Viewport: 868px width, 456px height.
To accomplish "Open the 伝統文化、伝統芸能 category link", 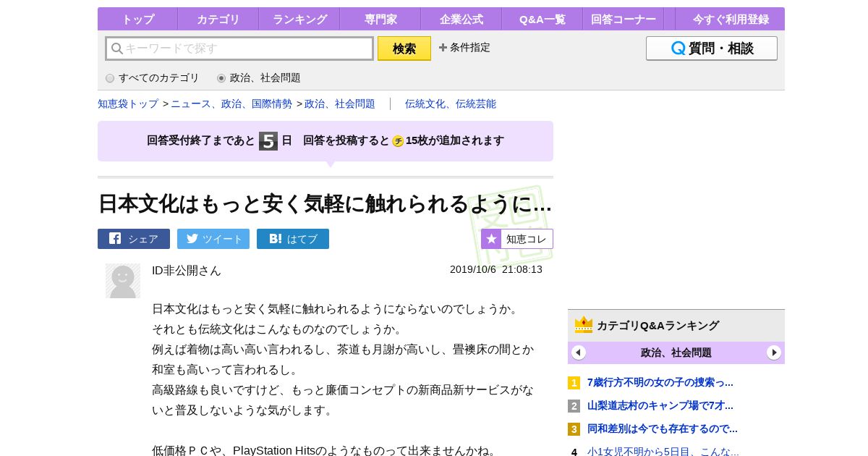I will coord(451,104).
